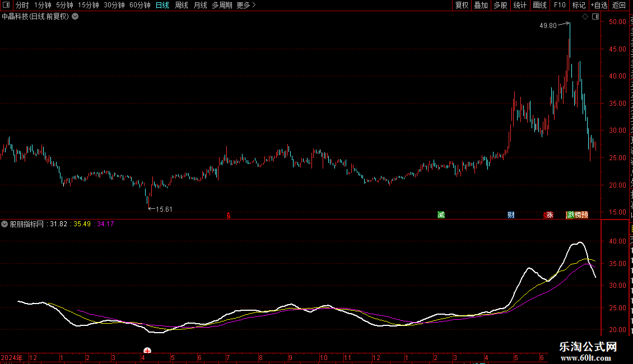This screenshot has height=364, width=633.
Task: Click the red S marker near July
Action: pyautogui.click(x=229, y=216)
